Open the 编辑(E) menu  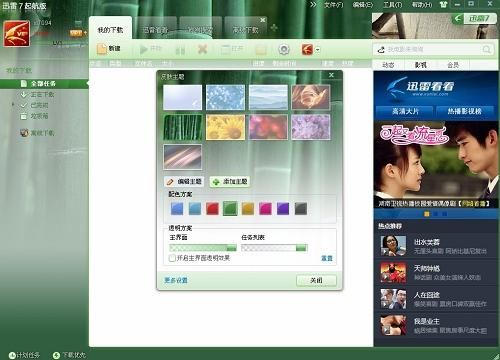(x=363, y=5)
